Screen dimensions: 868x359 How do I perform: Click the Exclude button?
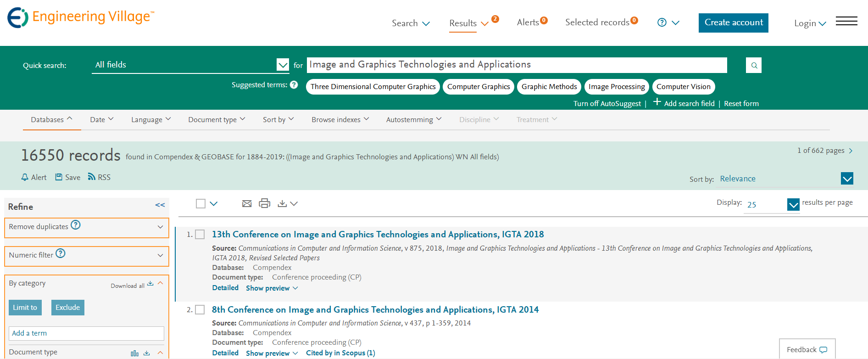(68, 308)
